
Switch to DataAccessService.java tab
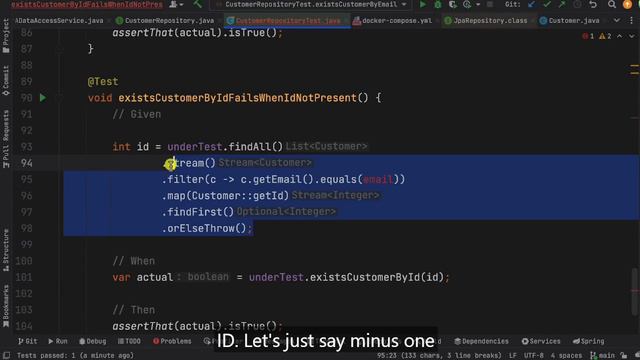point(59,20)
